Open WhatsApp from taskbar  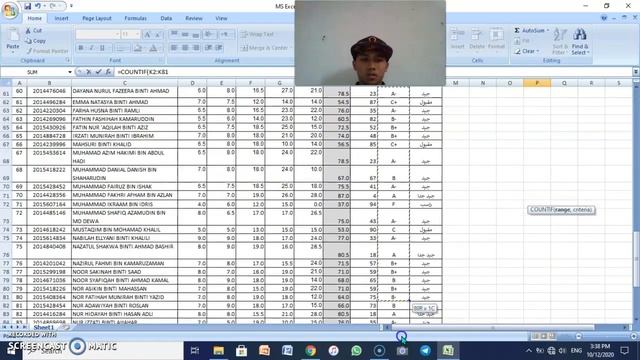(x=356, y=350)
